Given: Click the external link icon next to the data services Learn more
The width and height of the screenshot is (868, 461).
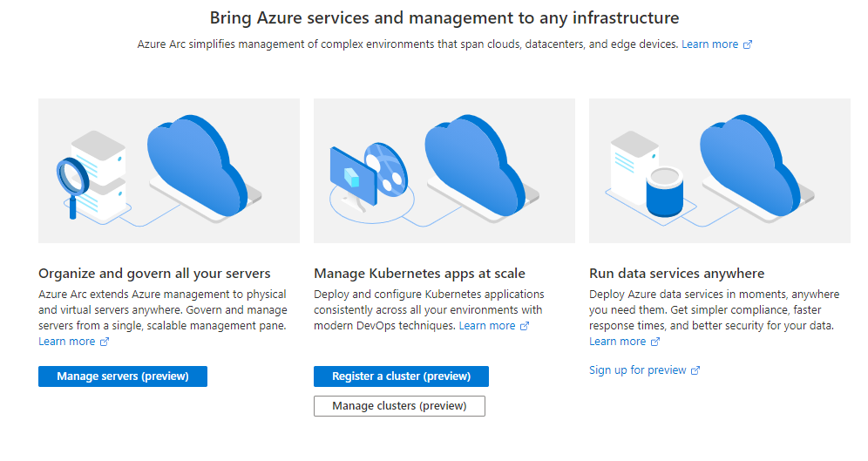Looking at the screenshot, I should pyautogui.click(x=654, y=342).
